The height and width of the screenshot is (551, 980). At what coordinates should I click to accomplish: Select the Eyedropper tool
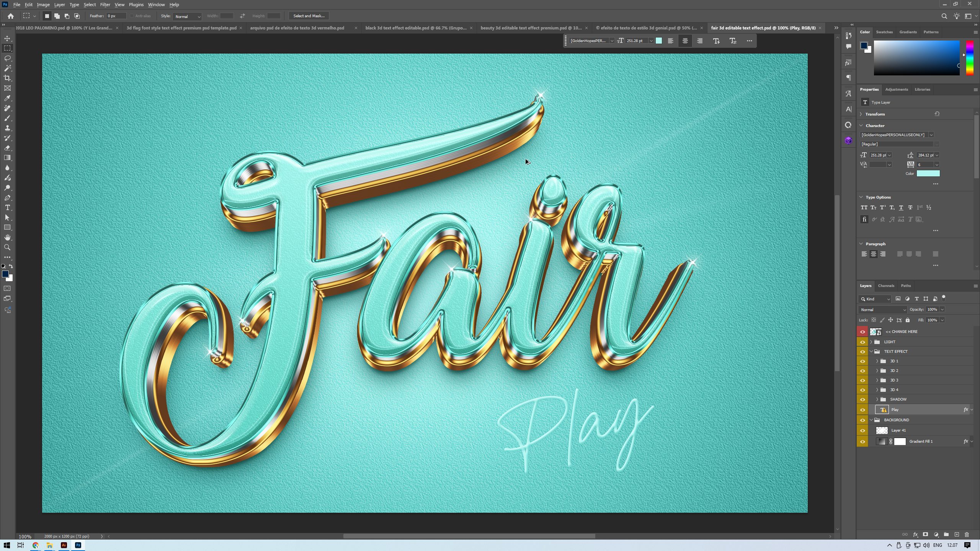(7, 98)
